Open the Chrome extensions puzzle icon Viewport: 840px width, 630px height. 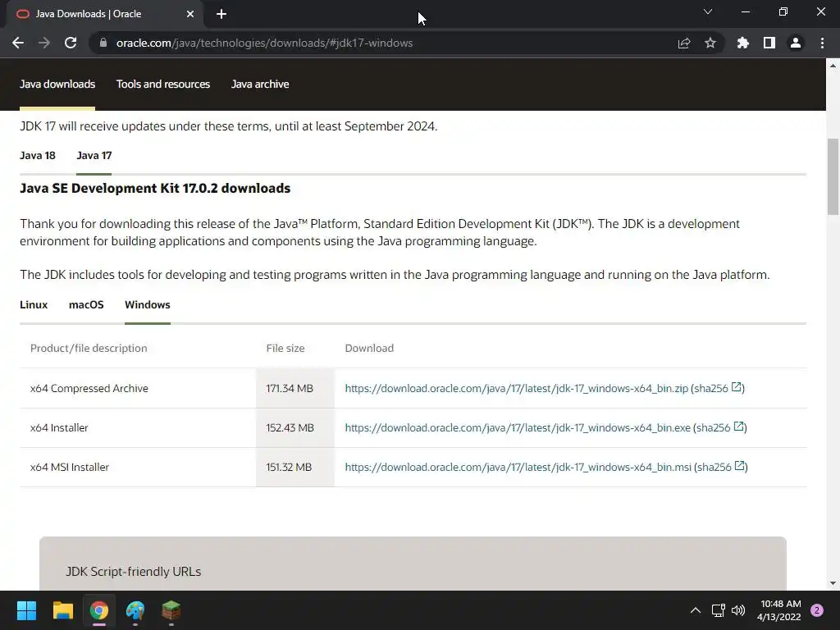pyautogui.click(x=743, y=43)
